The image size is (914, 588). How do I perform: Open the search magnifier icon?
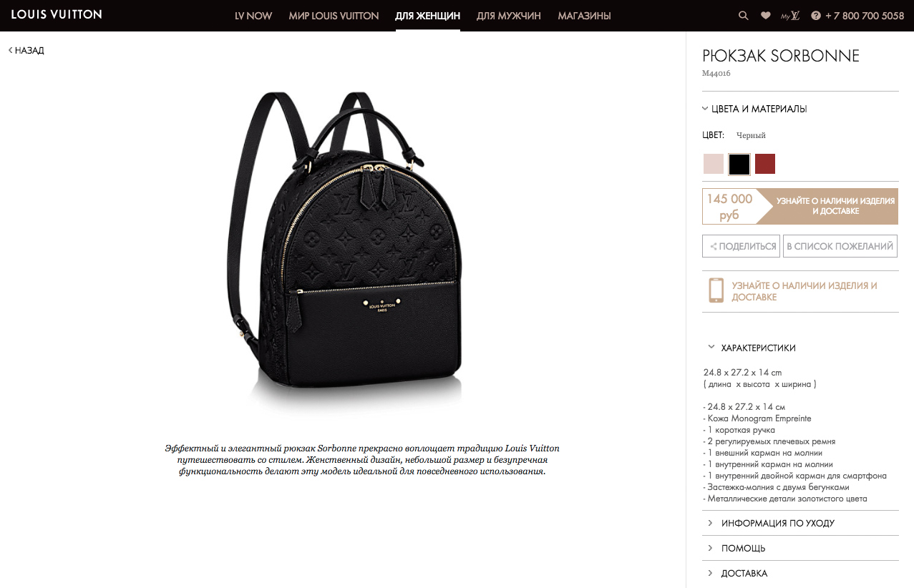point(744,16)
